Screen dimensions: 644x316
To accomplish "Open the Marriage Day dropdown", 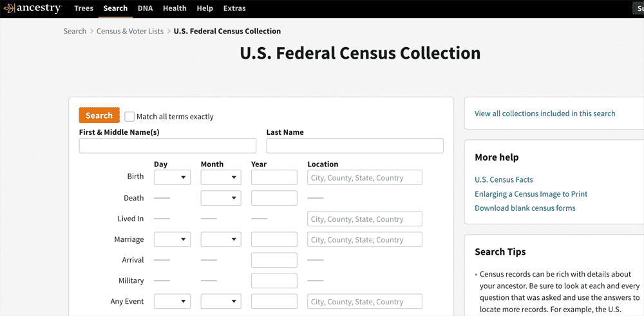I will click(x=172, y=239).
